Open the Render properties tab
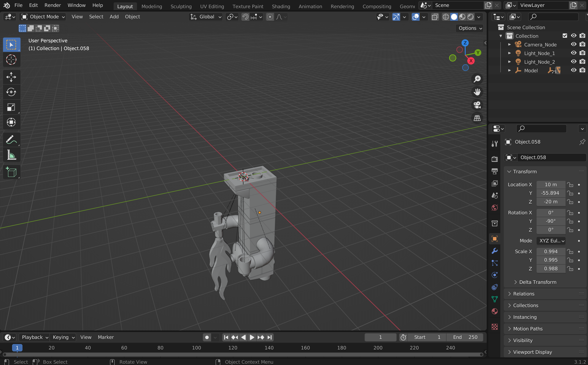Image resolution: width=588 pixels, height=365 pixels. pyautogui.click(x=494, y=159)
